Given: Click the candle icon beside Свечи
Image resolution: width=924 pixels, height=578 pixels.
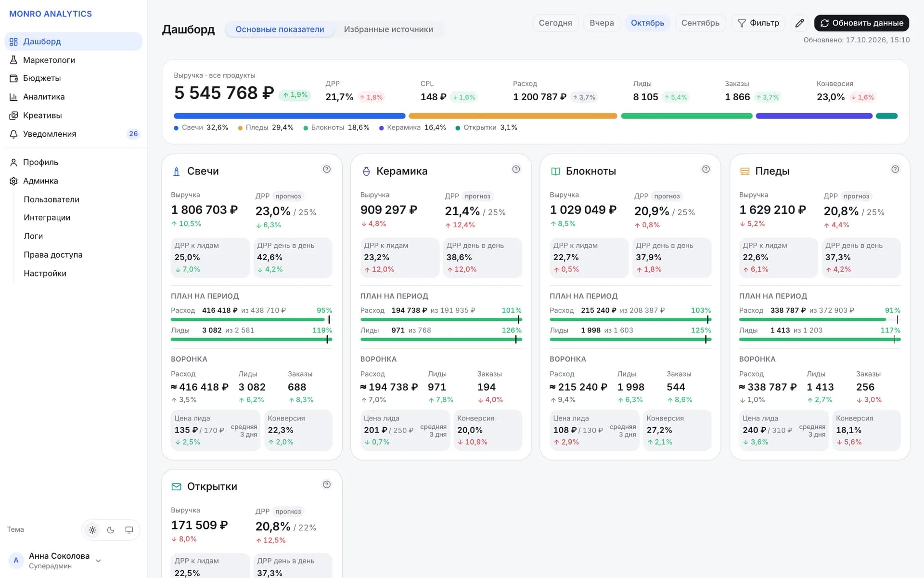Looking at the screenshot, I should [x=176, y=171].
